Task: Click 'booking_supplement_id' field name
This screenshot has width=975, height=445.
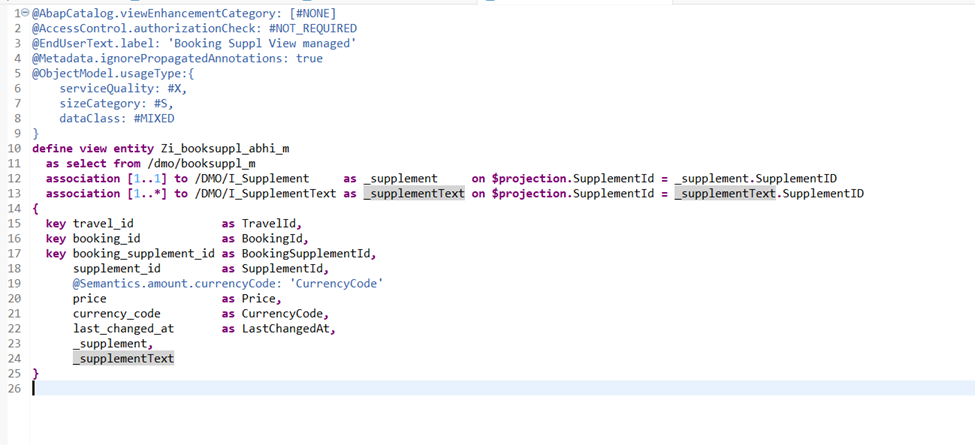Action: point(144,254)
